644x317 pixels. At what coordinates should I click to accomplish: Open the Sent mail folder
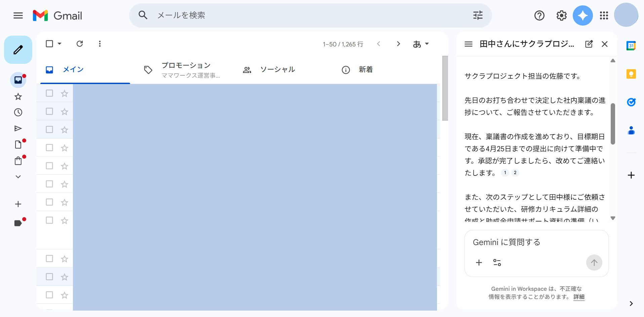point(18,128)
